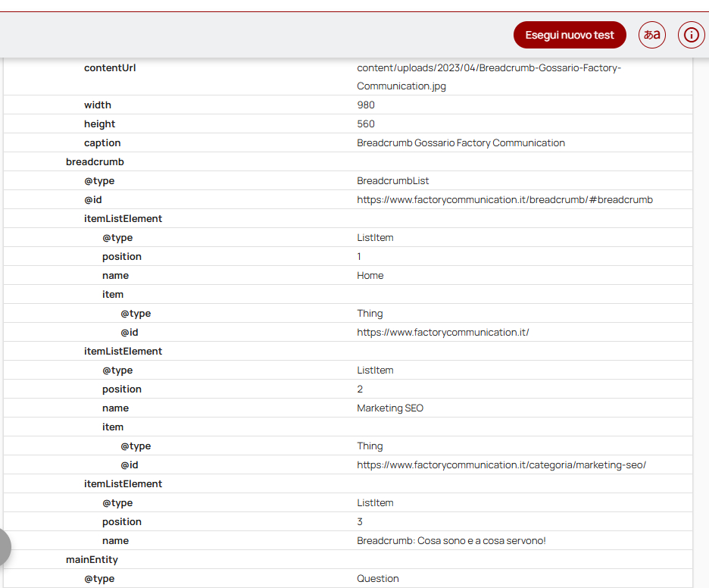The width and height of the screenshot is (709, 588).
Task: Click the language selector icon
Action: click(651, 35)
